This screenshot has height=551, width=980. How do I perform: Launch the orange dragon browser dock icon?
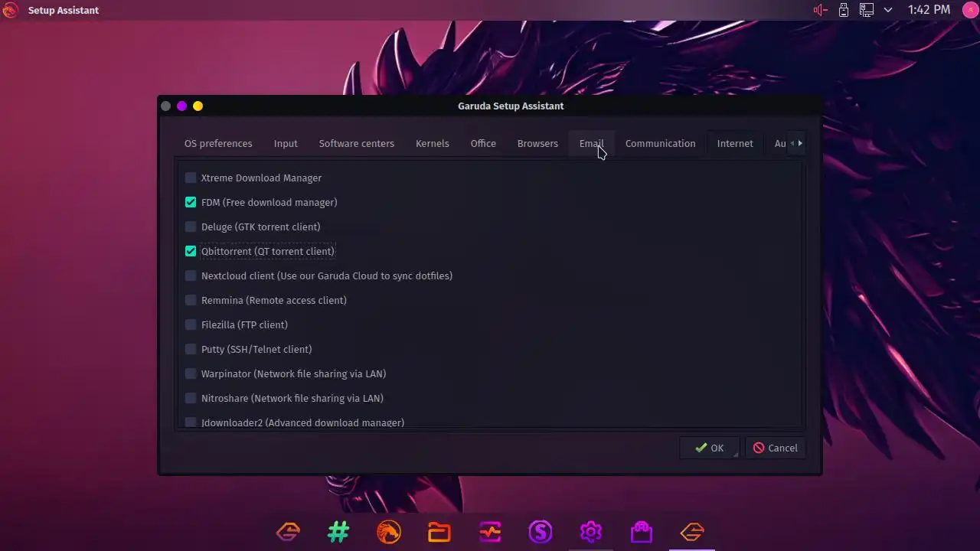pos(388,531)
